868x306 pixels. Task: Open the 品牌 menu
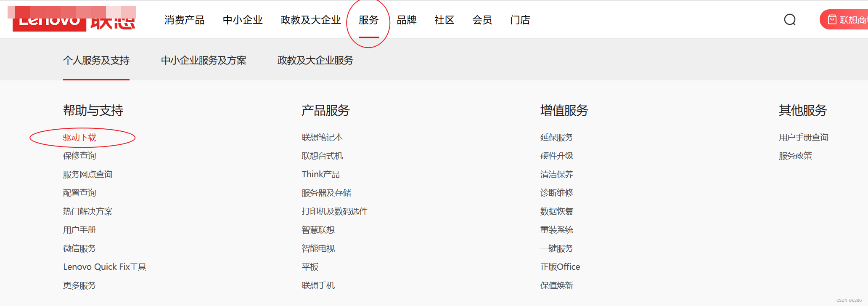(x=407, y=20)
